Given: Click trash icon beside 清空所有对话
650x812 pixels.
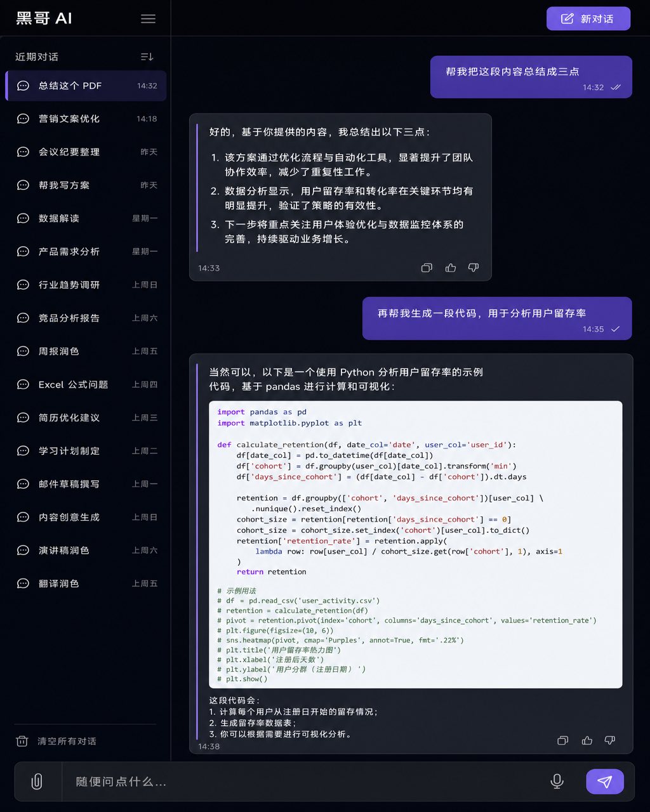Looking at the screenshot, I should pyautogui.click(x=22, y=741).
